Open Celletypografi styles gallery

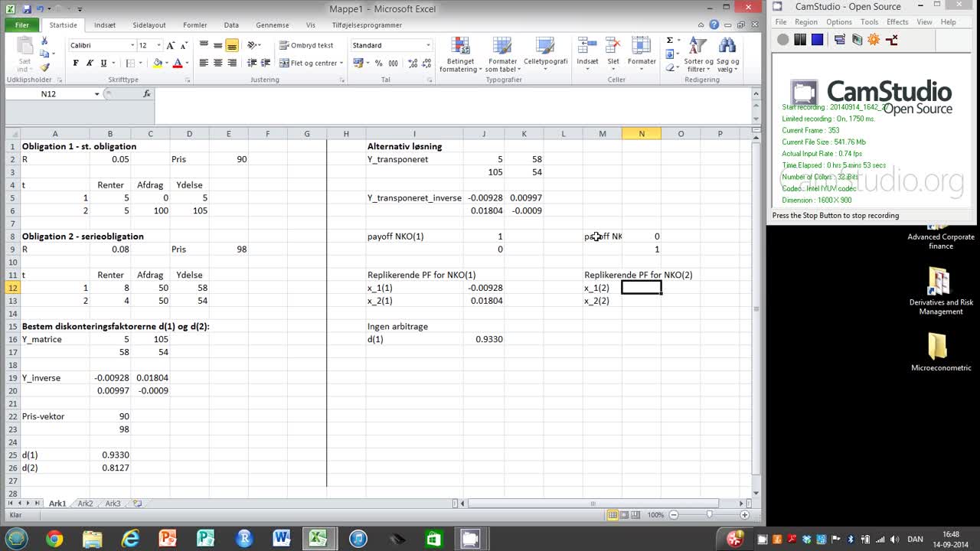pyautogui.click(x=545, y=54)
